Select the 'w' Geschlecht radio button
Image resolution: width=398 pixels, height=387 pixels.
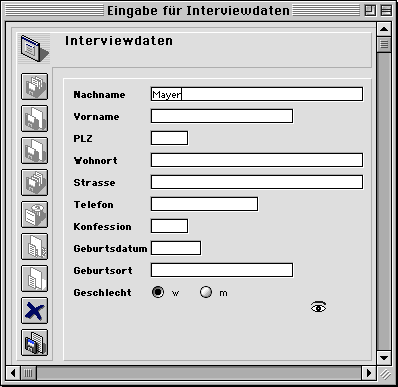(158, 292)
